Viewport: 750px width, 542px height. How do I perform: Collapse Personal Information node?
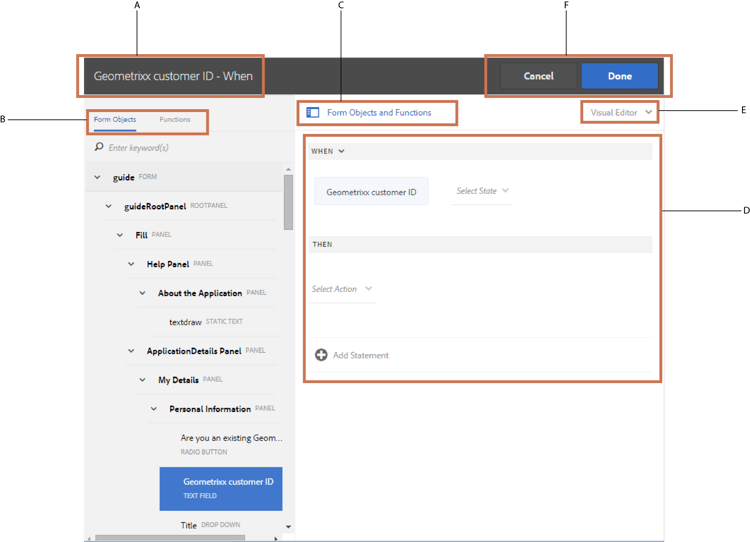click(154, 409)
